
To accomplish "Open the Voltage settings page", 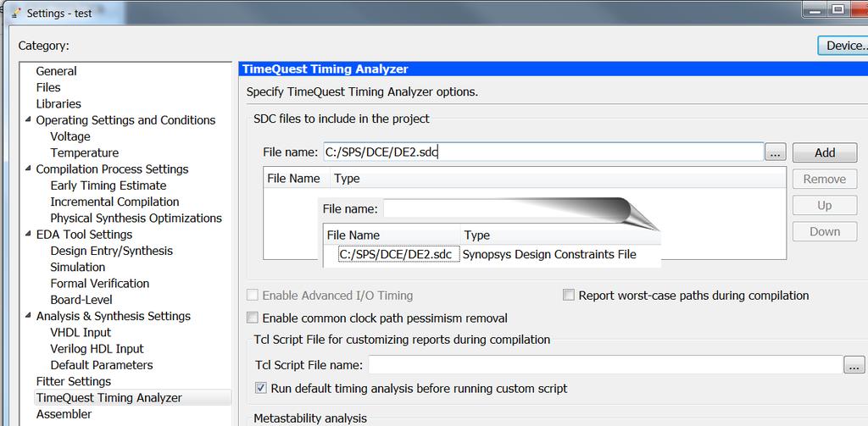I will coord(70,136).
